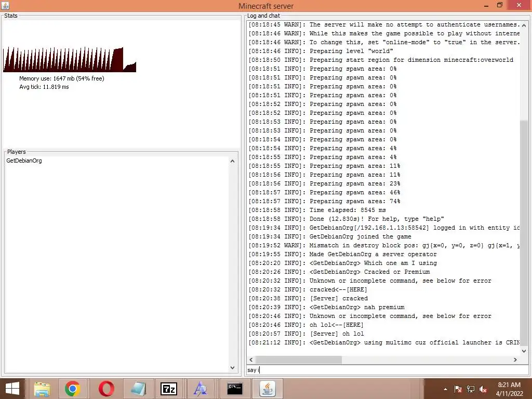Open the blue A app in taskbar
This screenshot has width=532, height=399.
pos(200,389)
